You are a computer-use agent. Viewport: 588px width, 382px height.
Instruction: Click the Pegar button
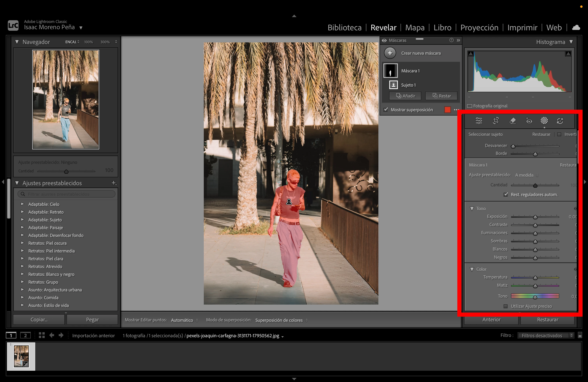click(92, 320)
